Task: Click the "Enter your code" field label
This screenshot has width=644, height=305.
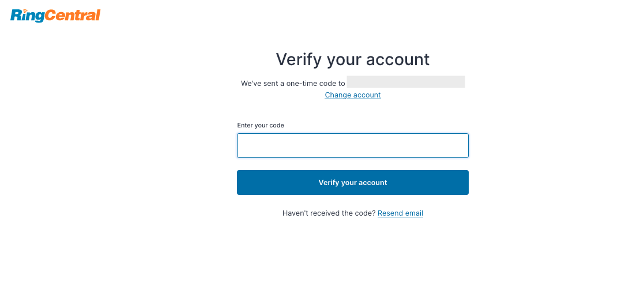Action: click(261, 125)
